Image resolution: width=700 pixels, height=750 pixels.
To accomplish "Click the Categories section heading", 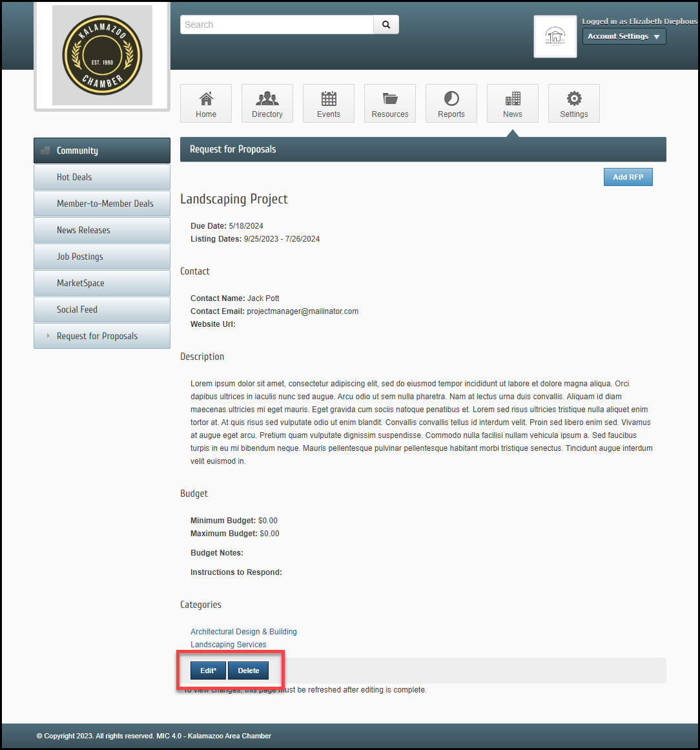I will [201, 605].
